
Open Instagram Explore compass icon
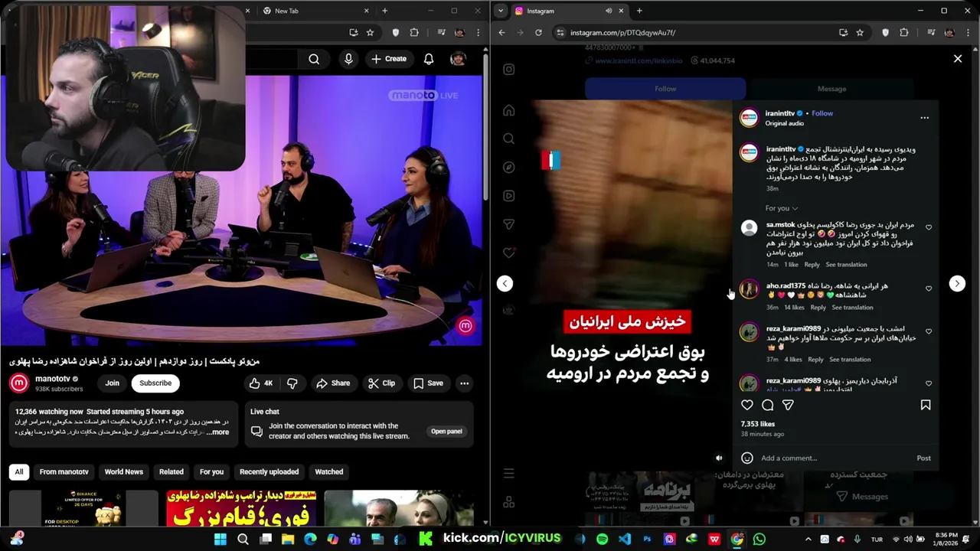tap(508, 167)
